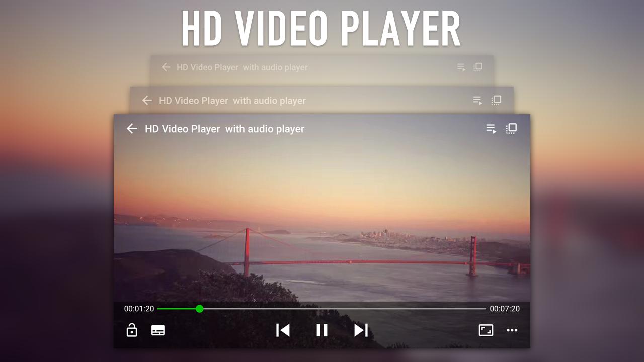
Task: Skip to previous video
Action: pos(283,330)
